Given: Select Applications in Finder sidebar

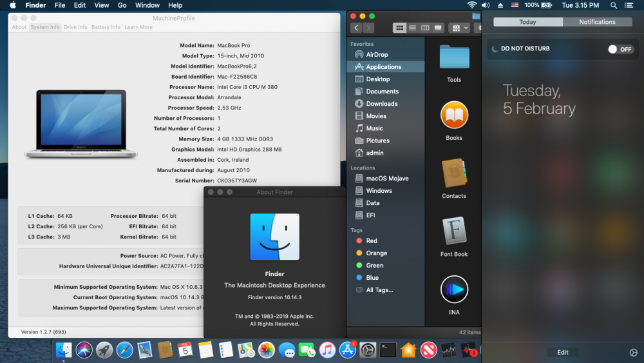Looking at the screenshot, I should pyautogui.click(x=386, y=66).
